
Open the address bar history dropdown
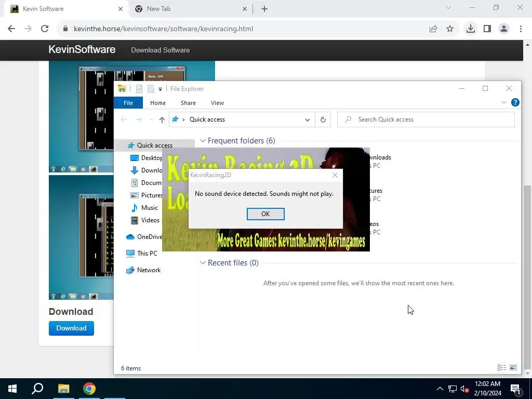coord(308,120)
